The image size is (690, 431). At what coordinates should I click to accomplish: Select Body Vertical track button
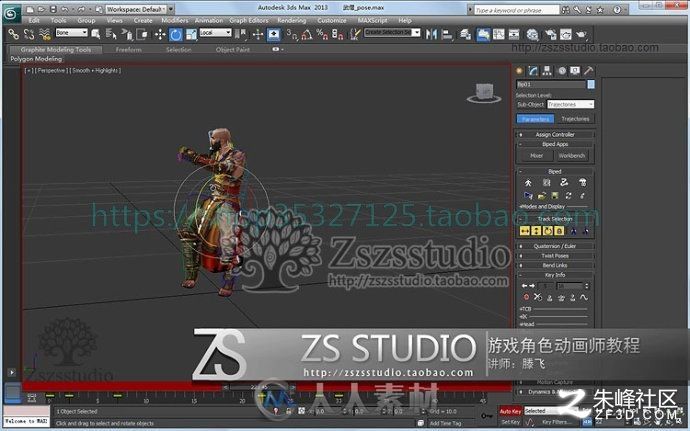[536, 231]
